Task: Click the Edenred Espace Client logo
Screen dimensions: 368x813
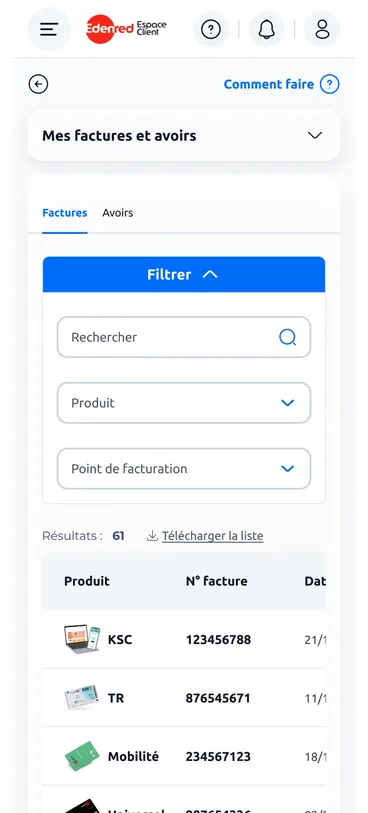Action: (x=126, y=29)
